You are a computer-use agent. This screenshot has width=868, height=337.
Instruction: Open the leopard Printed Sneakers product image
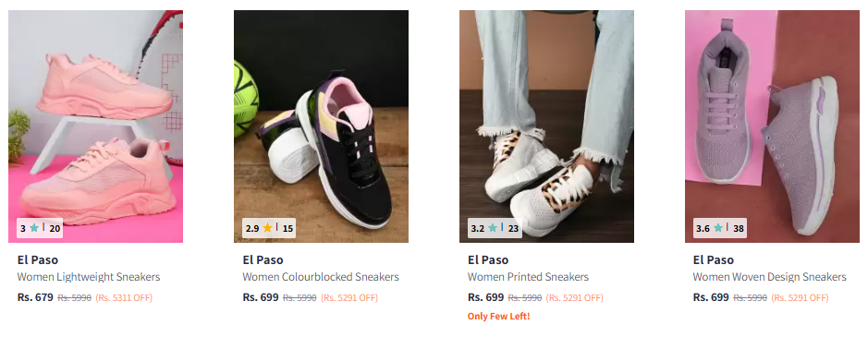tap(546, 126)
